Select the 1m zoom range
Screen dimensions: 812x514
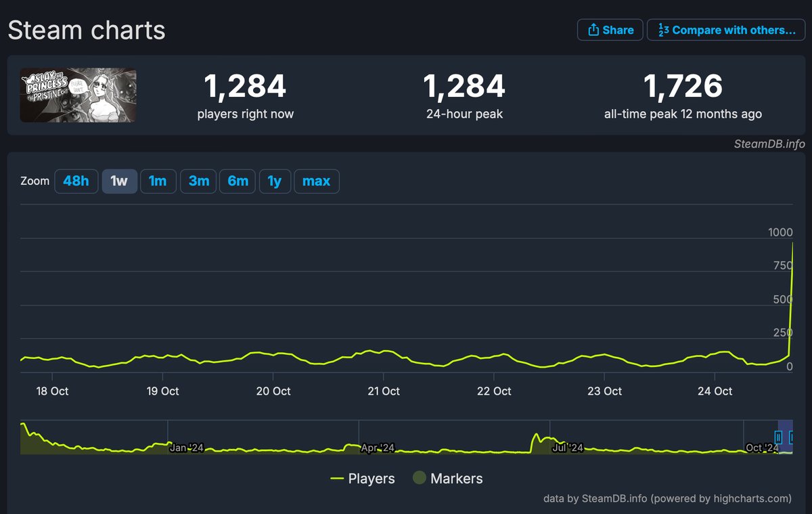point(158,181)
